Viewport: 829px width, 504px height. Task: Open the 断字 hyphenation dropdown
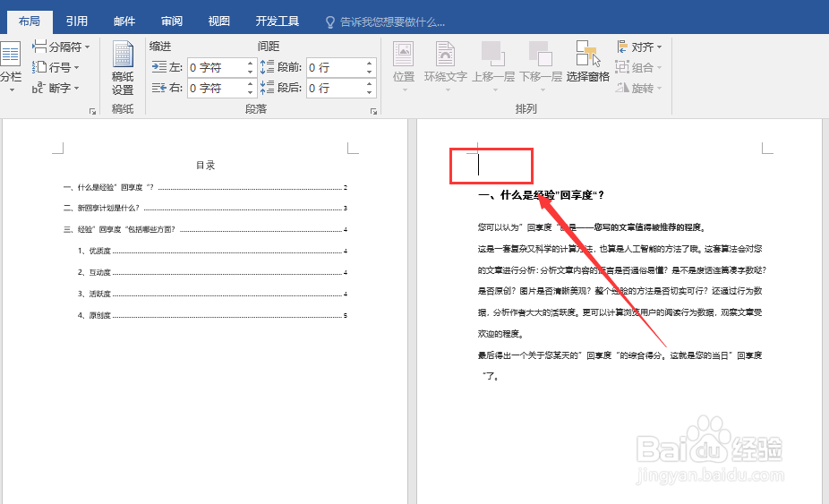tap(56, 88)
